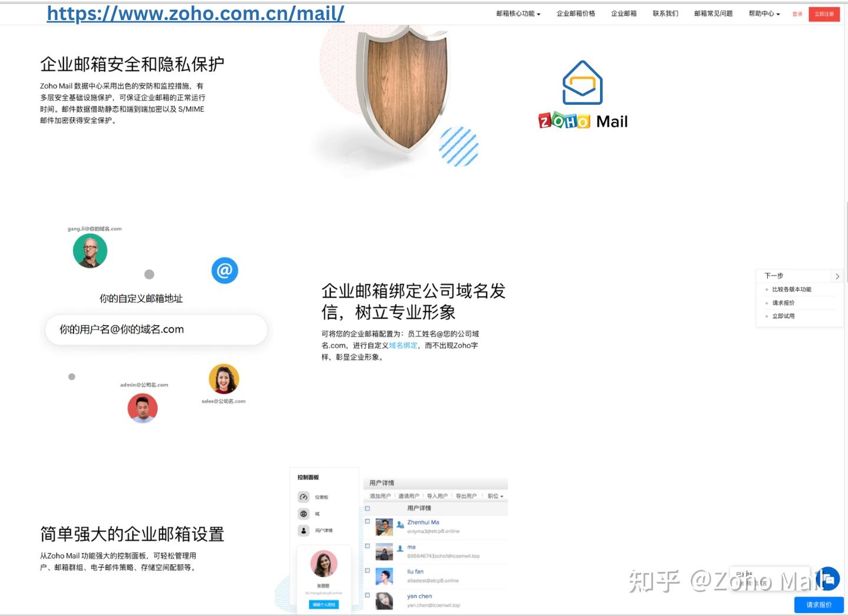848x616 pixels.
Task: Open the 职位 dropdown in the user toolbar
Action: click(494, 496)
